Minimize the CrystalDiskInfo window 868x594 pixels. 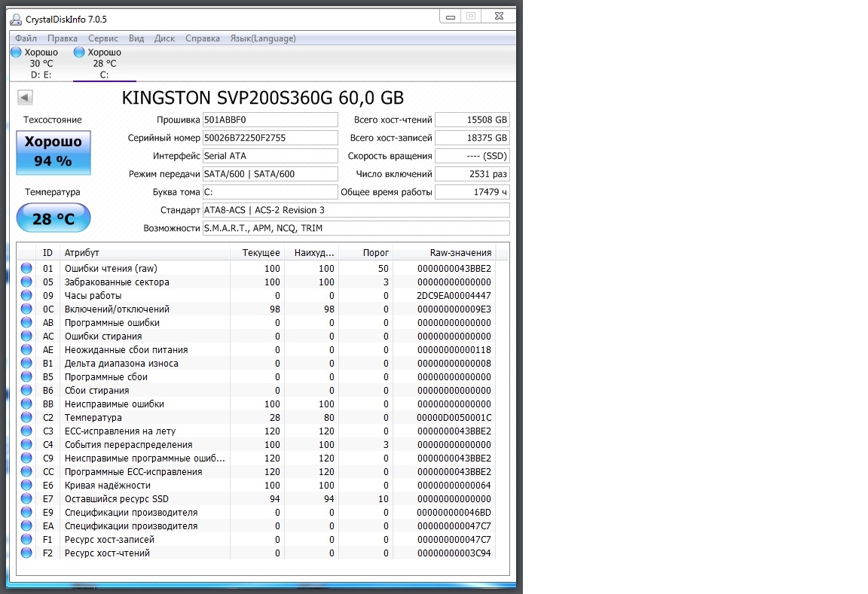451,17
